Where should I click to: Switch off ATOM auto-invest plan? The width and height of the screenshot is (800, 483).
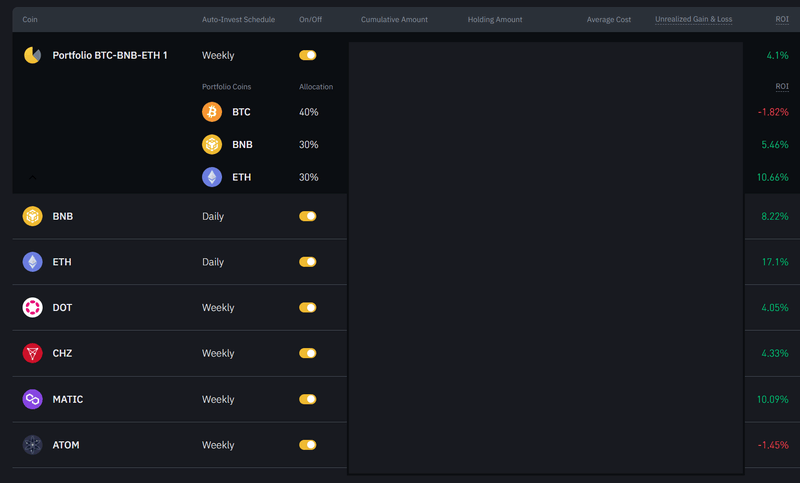click(308, 445)
